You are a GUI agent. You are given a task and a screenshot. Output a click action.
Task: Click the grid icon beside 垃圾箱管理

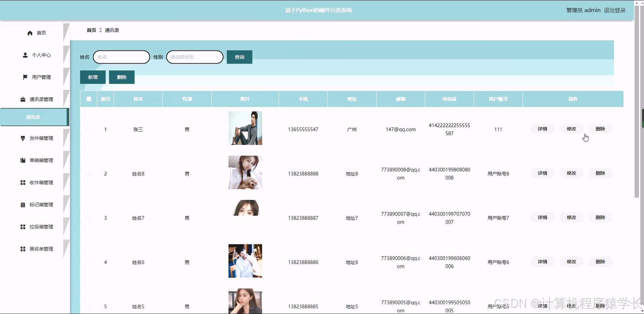click(x=23, y=227)
